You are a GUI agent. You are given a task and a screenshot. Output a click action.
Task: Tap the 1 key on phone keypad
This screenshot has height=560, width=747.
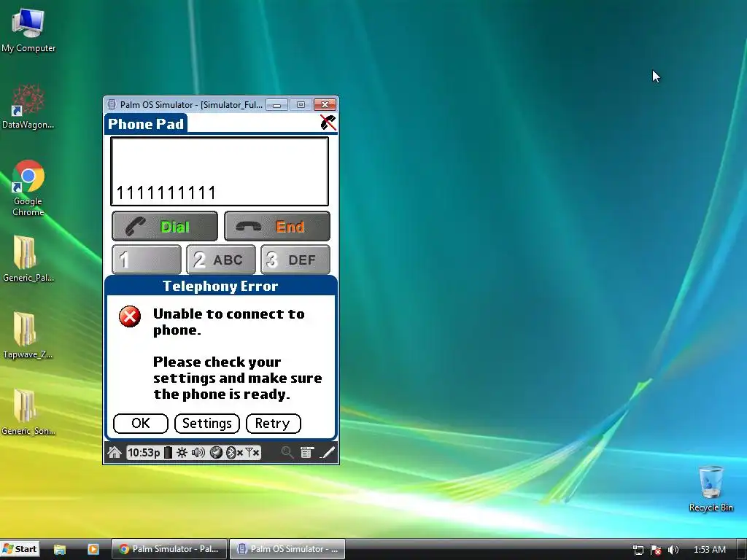click(146, 260)
